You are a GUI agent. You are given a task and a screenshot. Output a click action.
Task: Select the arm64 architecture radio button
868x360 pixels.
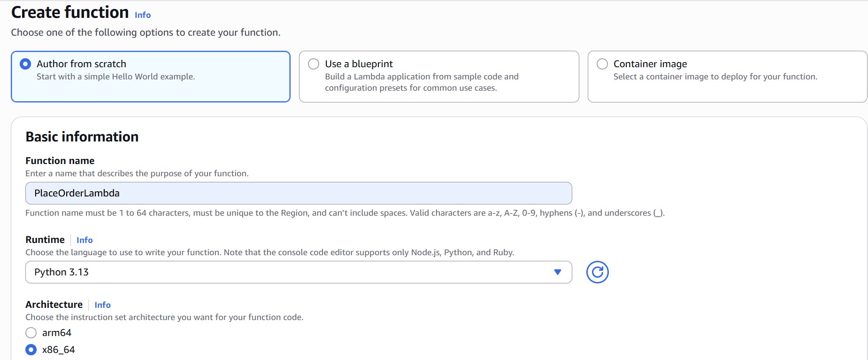pos(31,333)
